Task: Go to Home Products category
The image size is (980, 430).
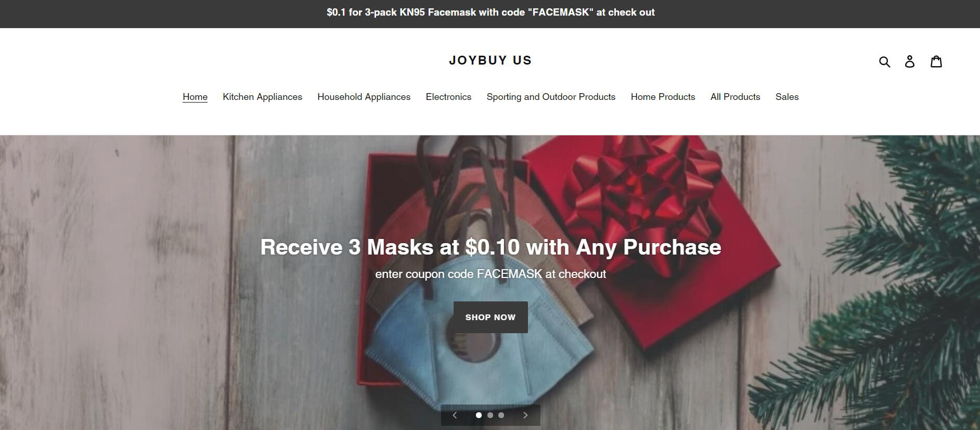Action: tap(663, 97)
